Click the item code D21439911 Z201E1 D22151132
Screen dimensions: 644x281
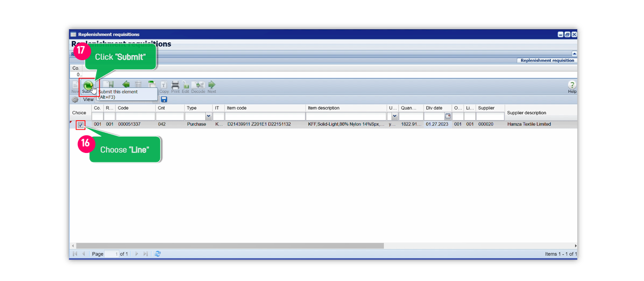tap(259, 124)
